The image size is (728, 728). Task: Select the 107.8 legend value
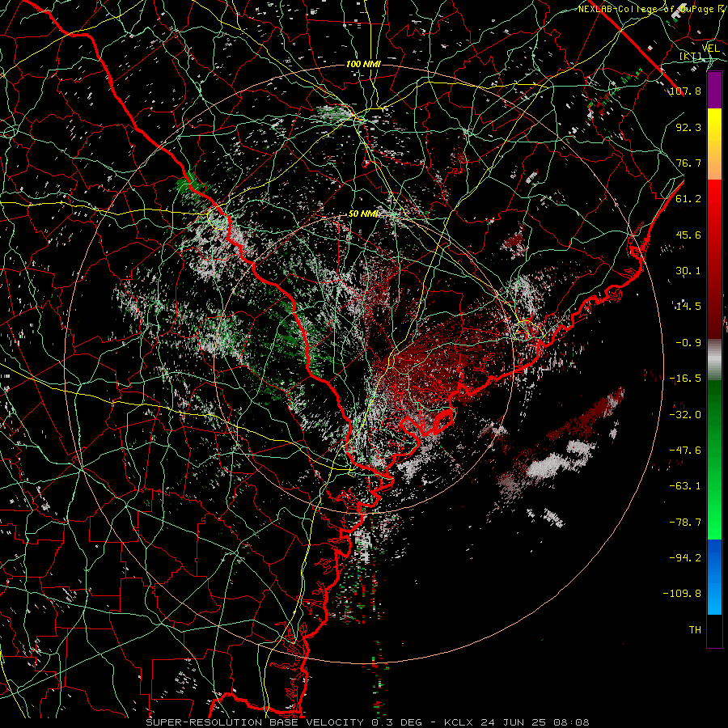click(685, 91)
